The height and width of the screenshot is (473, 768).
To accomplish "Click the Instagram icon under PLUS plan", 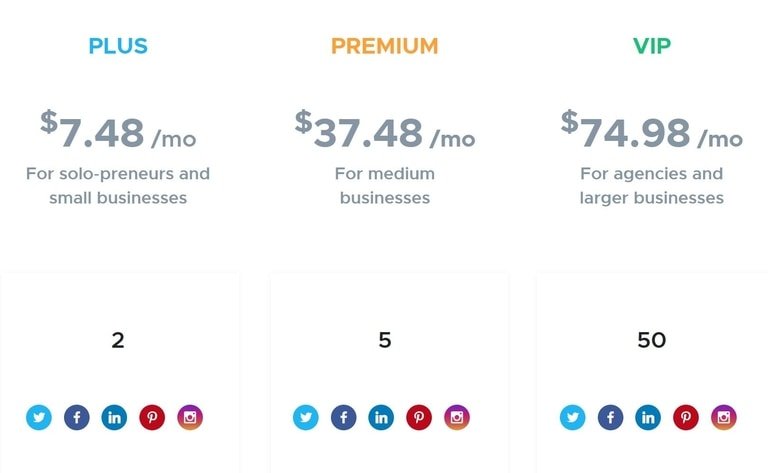I will pos(190,417).
